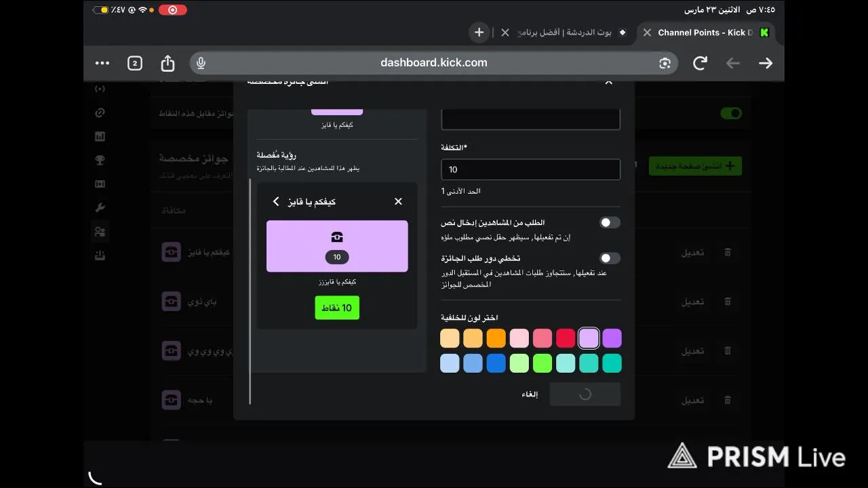The height and width of the screenshot is (488, 868).
Task: Click تعديل for باي ذوي reward
Action: (693, 302)
